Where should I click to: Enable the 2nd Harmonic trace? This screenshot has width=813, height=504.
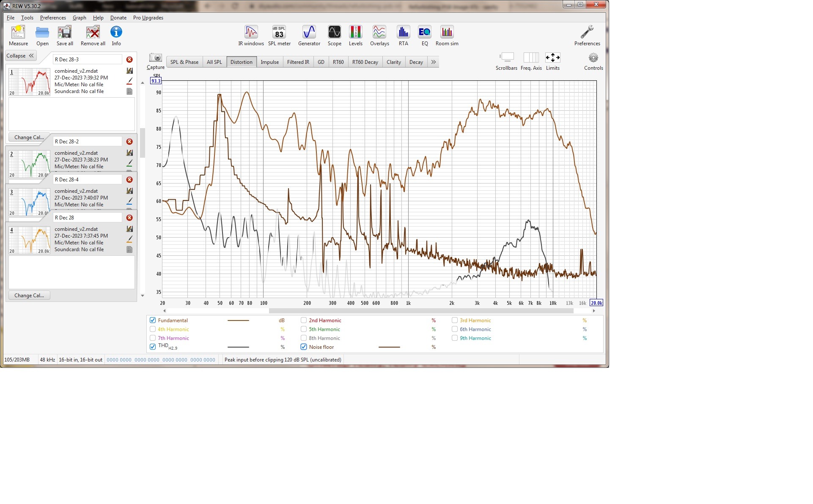304,320
